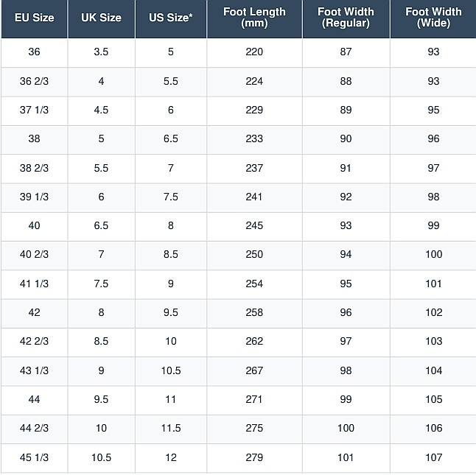Select the EU size 45 1/3 cell

click(35, 457)
